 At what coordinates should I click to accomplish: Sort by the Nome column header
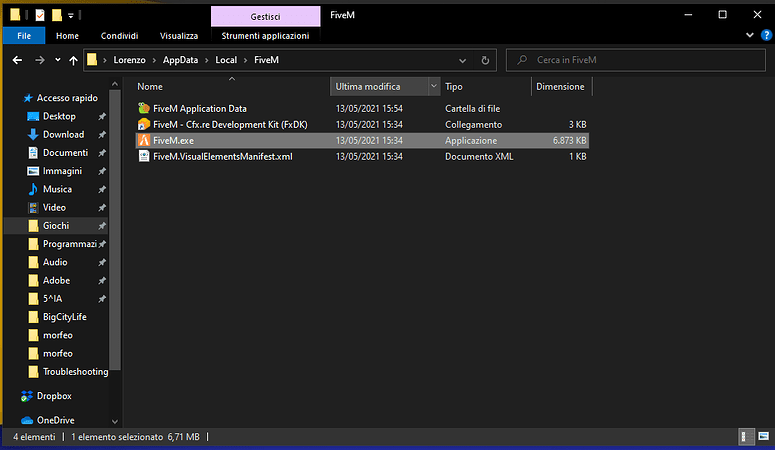pyautogui.click(x=150, y=87)
